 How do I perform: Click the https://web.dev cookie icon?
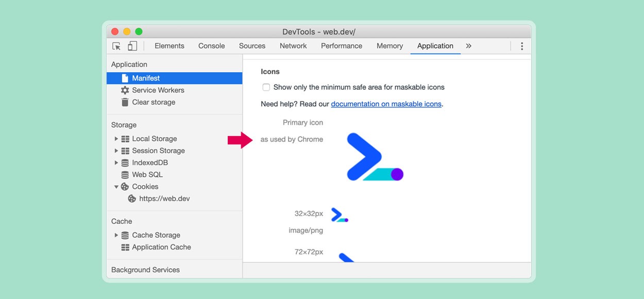pyautogui.click(x=132, y=198)
